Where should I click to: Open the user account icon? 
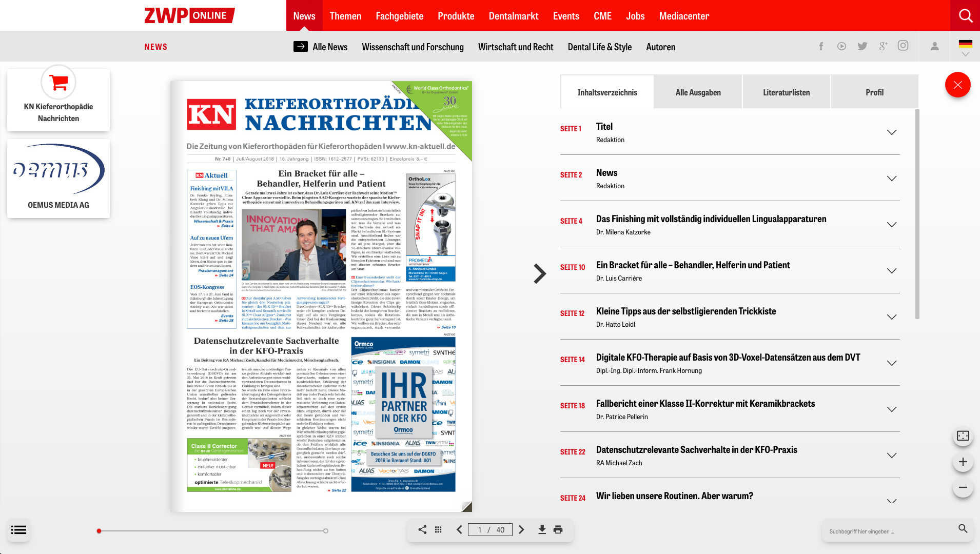(935, 46)
